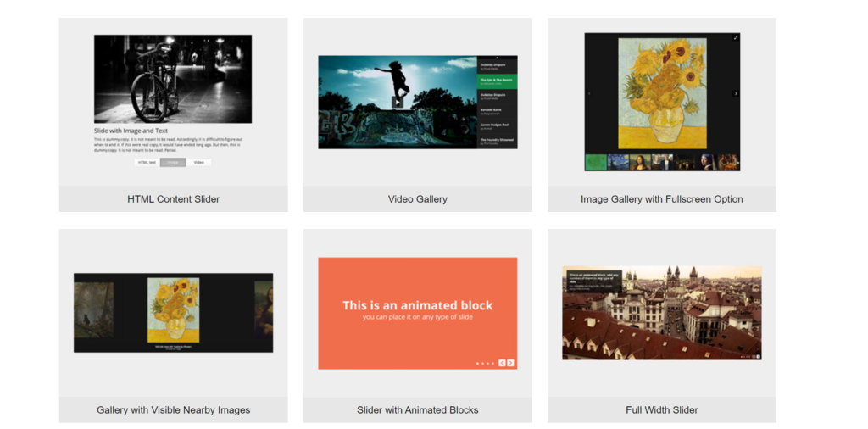The width and height of the screenshot is (868, 429).
Task: Switch to the Video tab in the content slider
Action: click(x=198, y=162)
